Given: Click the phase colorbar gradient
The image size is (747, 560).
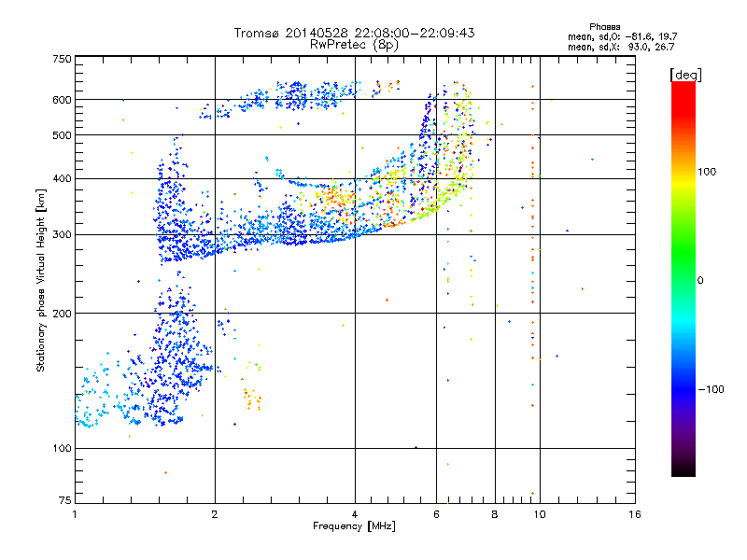Looking at the screenshot, I should pyautogui.click(x=684, y=278).
